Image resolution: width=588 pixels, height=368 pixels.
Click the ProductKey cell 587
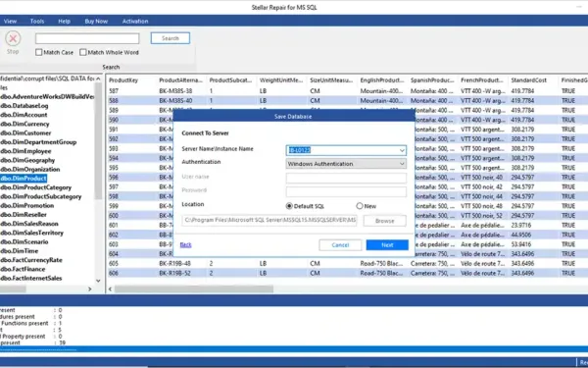pyautogui.click(x=114, y=91)
